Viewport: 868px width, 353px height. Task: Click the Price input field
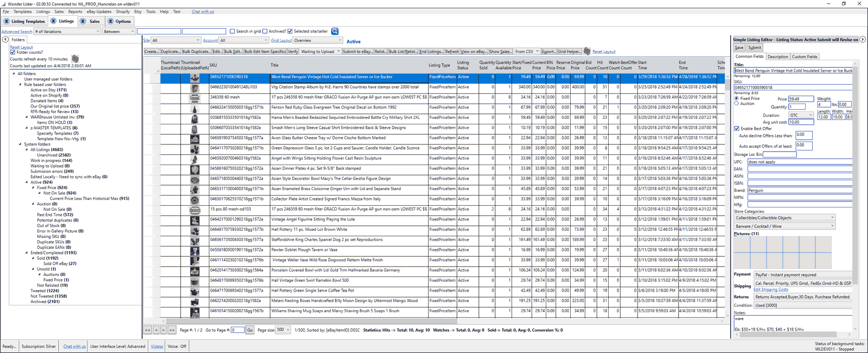point(801,99)
